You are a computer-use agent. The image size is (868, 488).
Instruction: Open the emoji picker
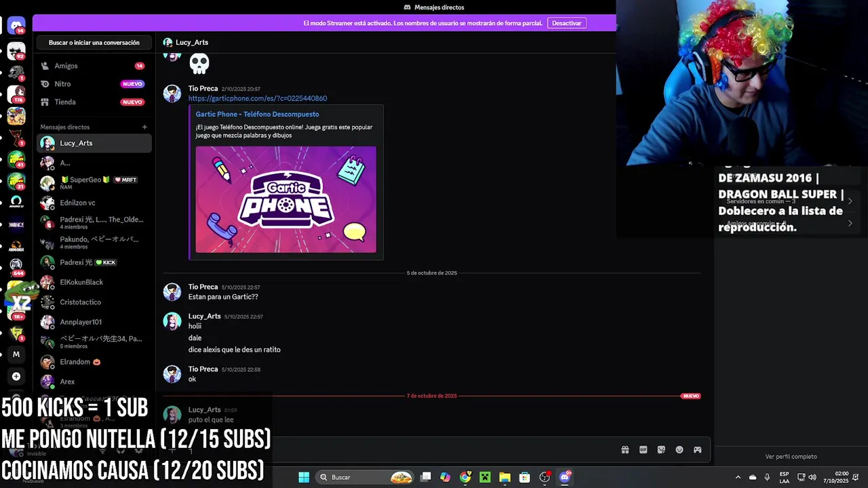pyautogui.click(x=679, y=450)
